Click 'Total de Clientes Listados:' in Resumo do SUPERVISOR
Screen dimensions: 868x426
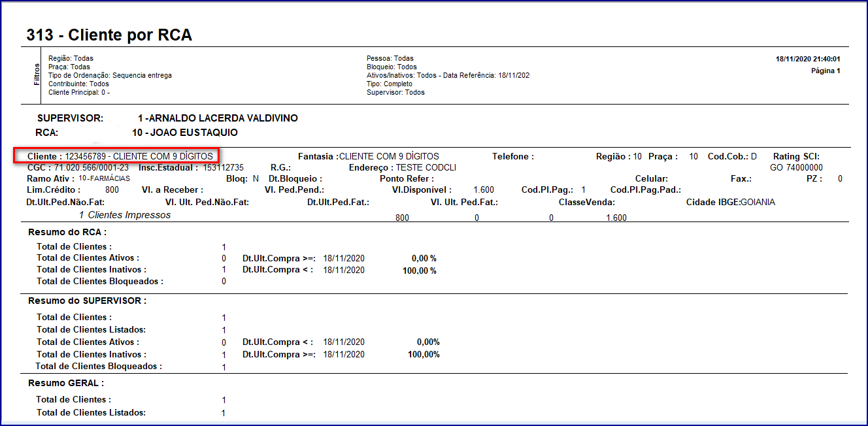[91, 329]
